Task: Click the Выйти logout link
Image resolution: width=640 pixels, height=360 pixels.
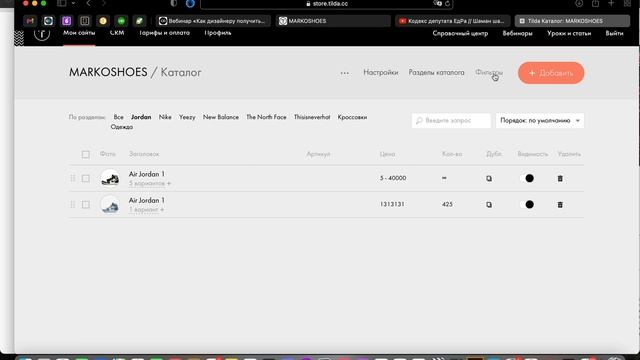Action: (x=614, y=33)
